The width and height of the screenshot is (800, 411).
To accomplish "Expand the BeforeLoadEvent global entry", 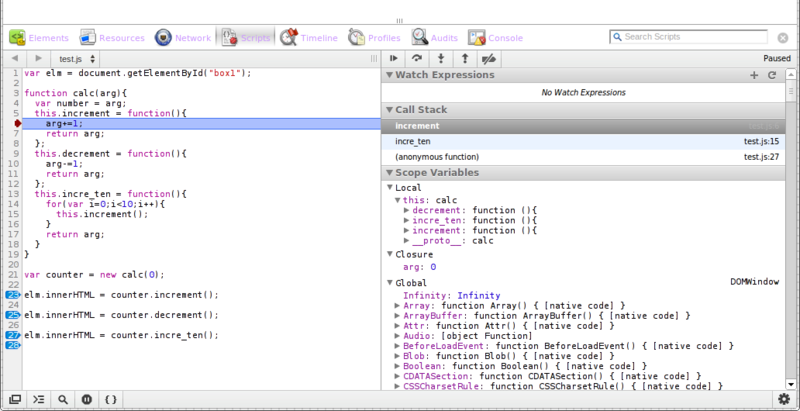I will 398,346.
